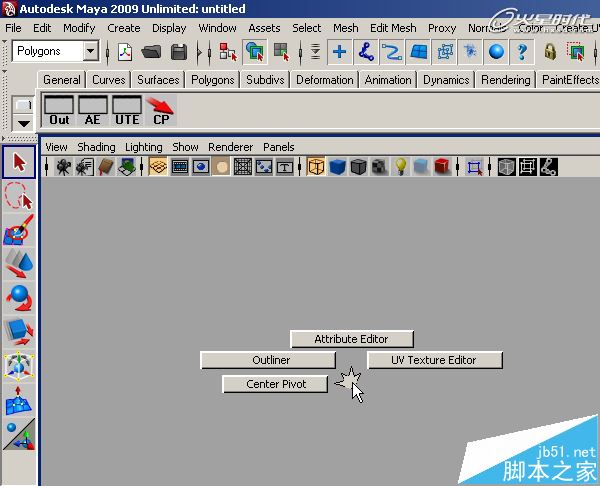Screen dimensions: 600x486
Task: Activate the Soft Modification tool
Action: point(19,400)
